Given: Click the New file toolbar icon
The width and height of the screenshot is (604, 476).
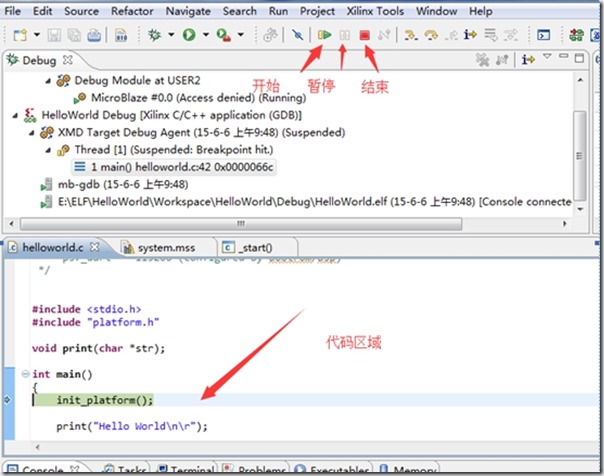Looking at the screenshot, I should click(x=19, y=35).
